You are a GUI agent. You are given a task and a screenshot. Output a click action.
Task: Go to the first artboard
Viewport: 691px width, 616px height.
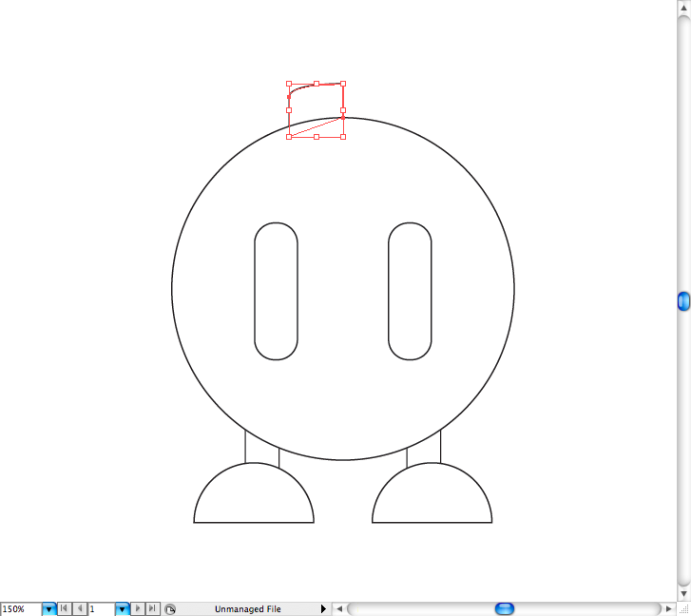click(x=65, y=608)
